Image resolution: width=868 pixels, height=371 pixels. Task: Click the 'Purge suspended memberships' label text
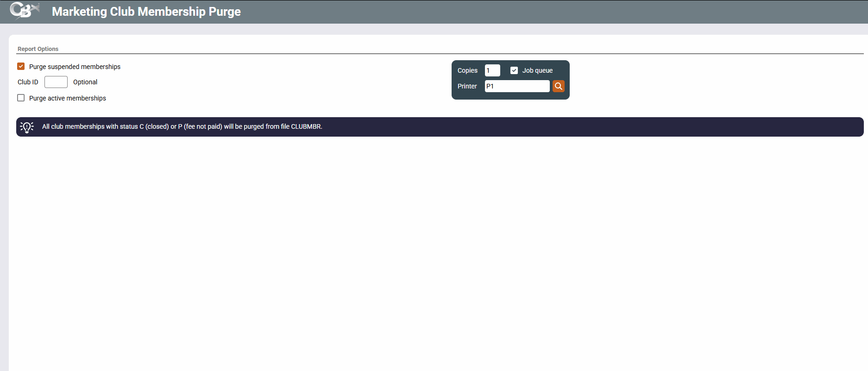(75, 67)
